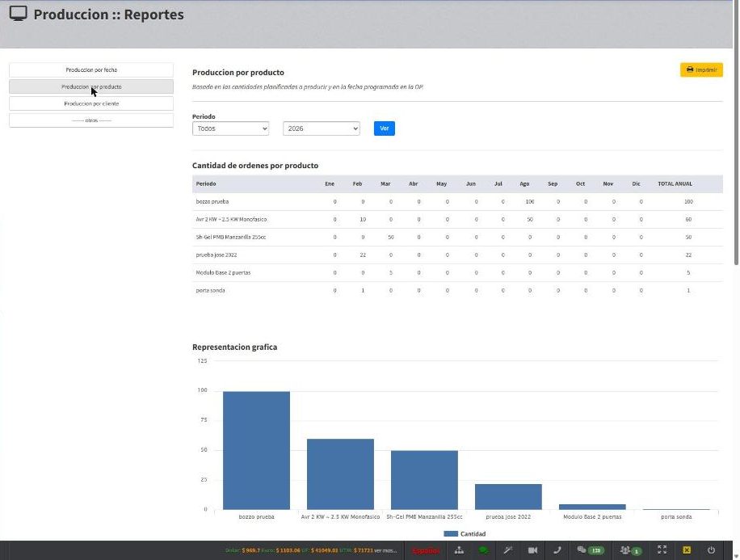Start a video call via camera icon

(533, 550)
